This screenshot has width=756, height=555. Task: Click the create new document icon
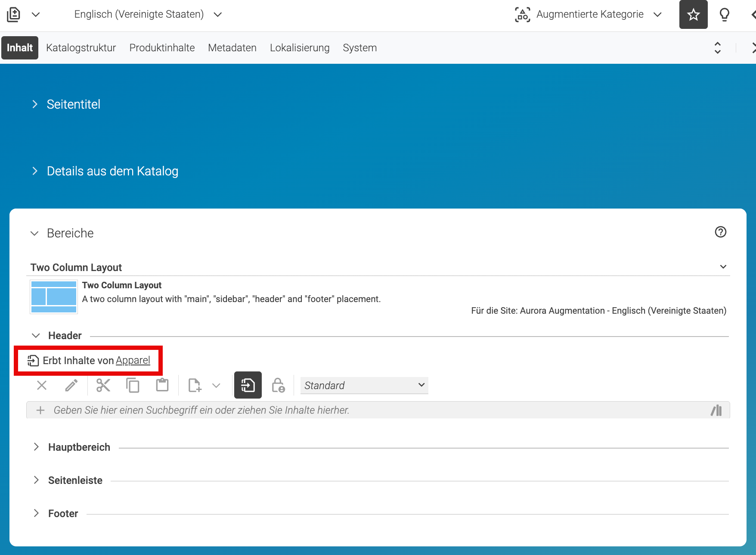point(195,385)
